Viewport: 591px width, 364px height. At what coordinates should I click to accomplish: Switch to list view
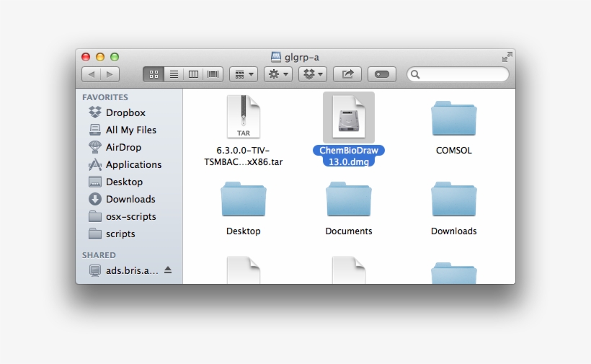tap(174, 74)
